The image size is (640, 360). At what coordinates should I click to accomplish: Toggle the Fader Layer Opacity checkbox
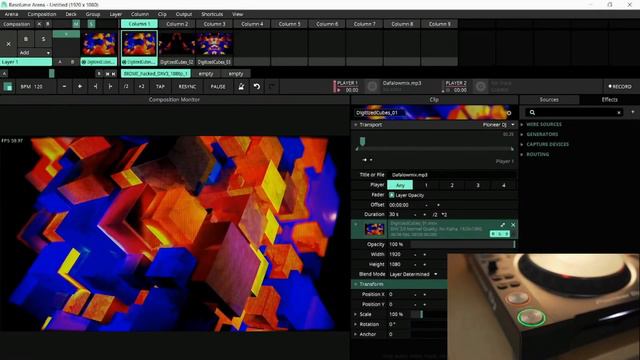pyautogui.click(x=391, y=196)
